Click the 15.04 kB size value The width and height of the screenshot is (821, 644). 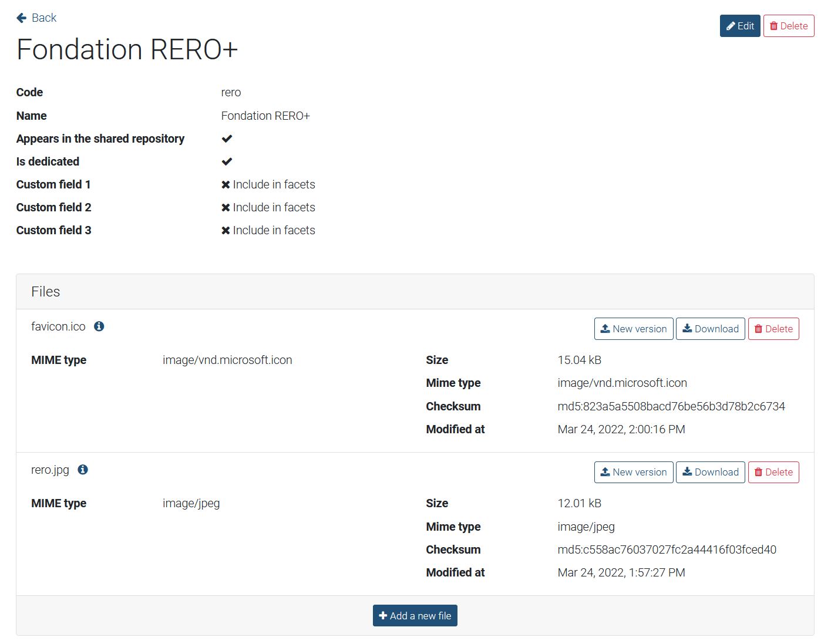(580, 360)
